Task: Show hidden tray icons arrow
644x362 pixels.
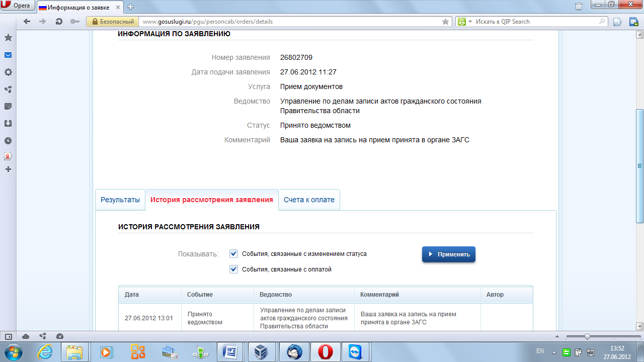Action: point(554,352)
